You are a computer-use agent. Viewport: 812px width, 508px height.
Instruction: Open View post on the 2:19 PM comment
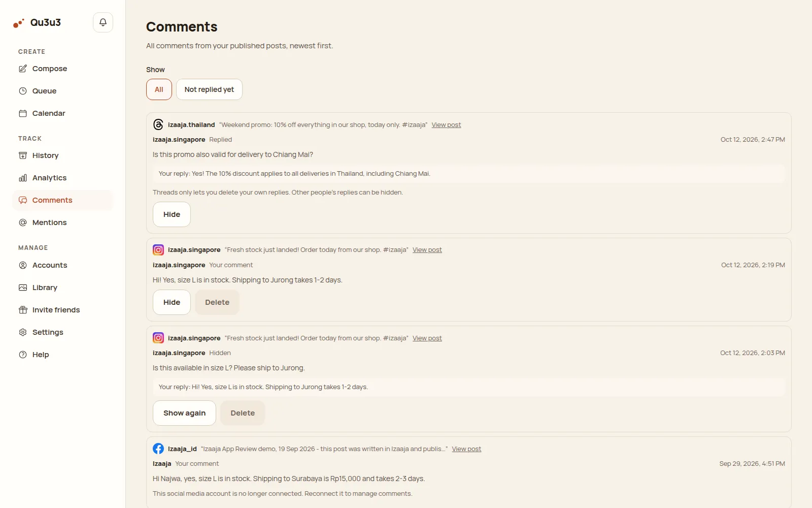pos(427,250)
